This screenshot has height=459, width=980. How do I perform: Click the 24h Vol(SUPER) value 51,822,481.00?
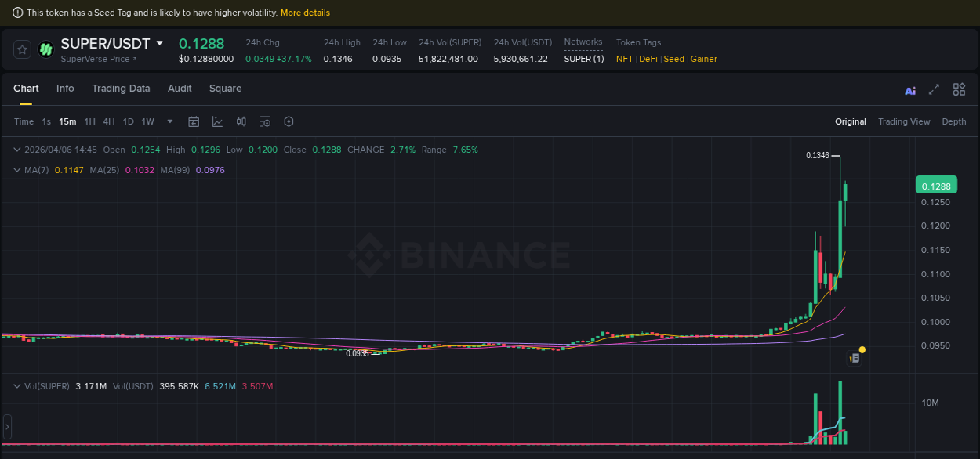click(448, 59)
